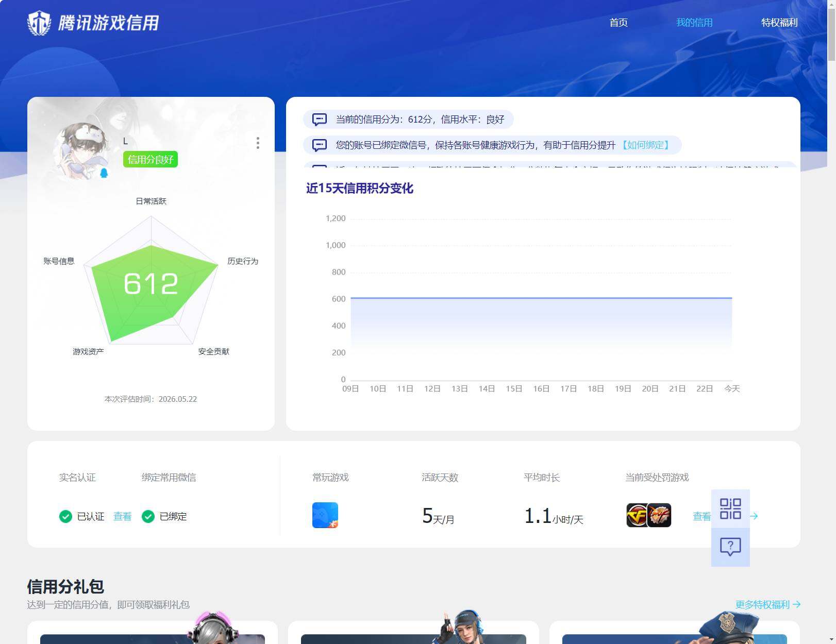Viewport: 836px width, 644px height.
Task: Click the 账号信息 radar axis label
Action: click(59, 261)
